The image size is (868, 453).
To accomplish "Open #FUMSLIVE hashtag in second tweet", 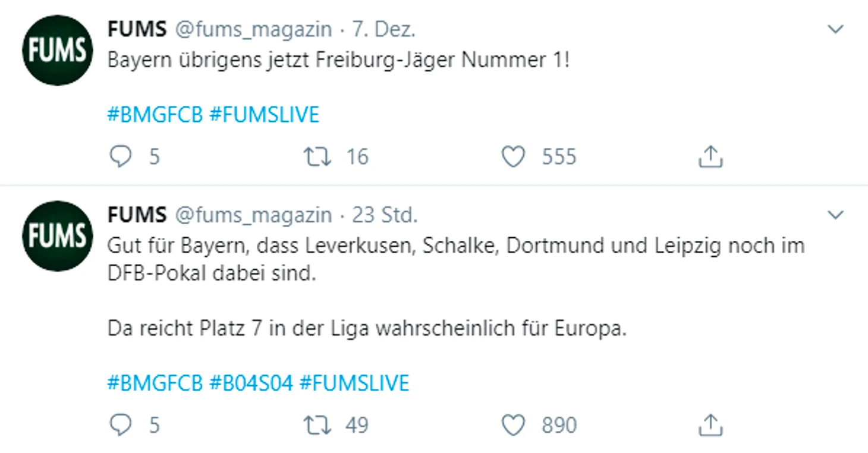I will [354, 383].
